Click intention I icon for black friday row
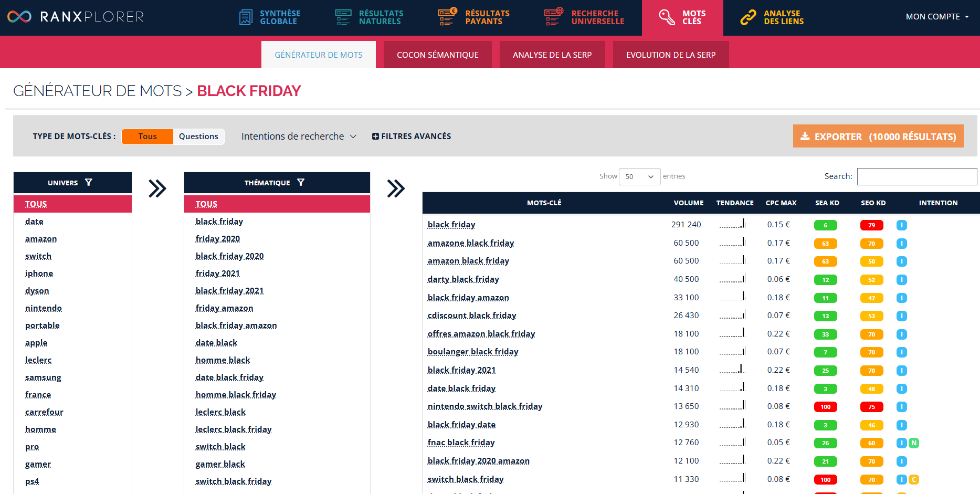980x494 pixels. pos(902,225)
